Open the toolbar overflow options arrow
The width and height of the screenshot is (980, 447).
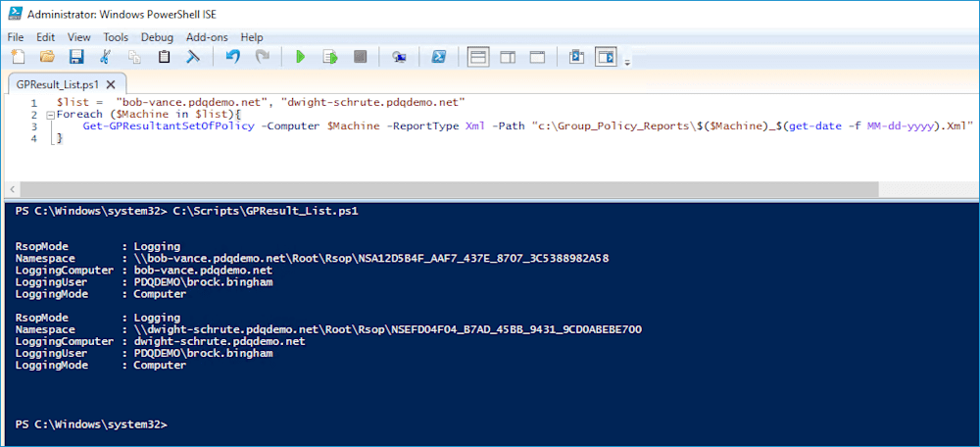coord(627,62)
